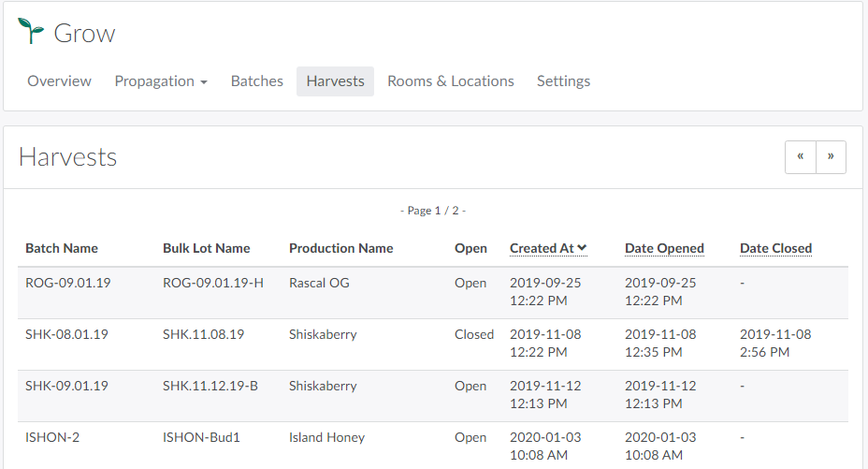Go to next page with » button
868x469 pixels.
(x=831, y=157)
